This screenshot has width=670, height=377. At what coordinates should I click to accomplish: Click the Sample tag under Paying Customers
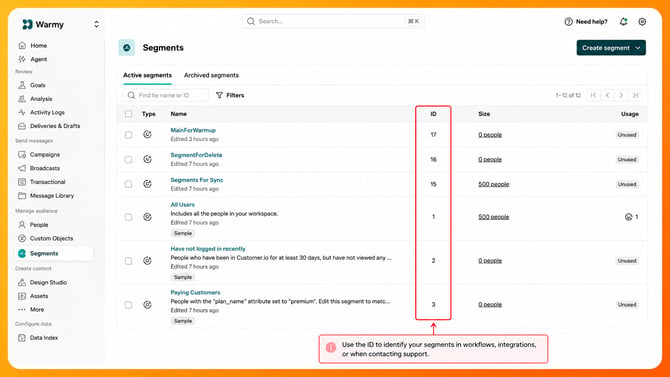pyautogui.click(x=182, y=321)
